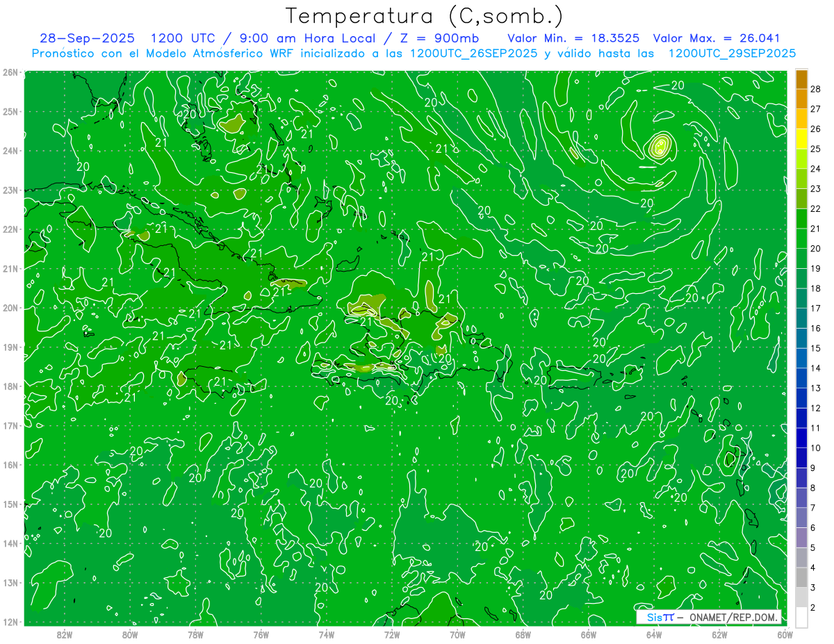834x644 pixels.
Task: Click the colorbar label '28'
Action: coord(816,89)
